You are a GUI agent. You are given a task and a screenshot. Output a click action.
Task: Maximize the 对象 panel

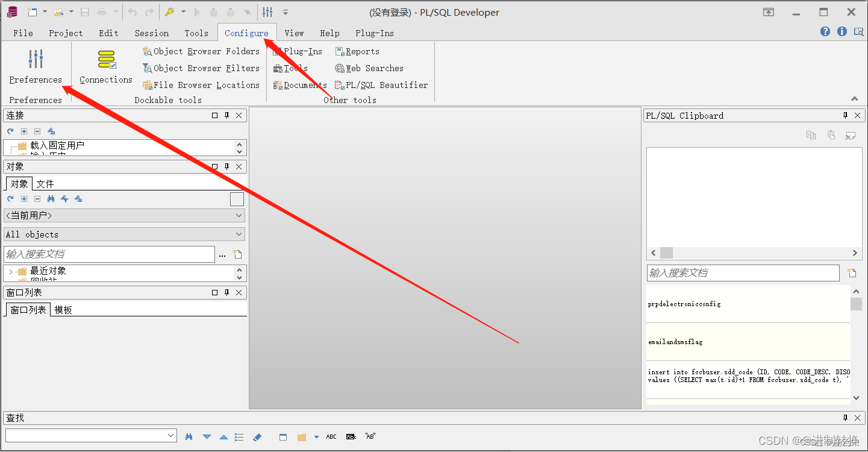point(214,166)
